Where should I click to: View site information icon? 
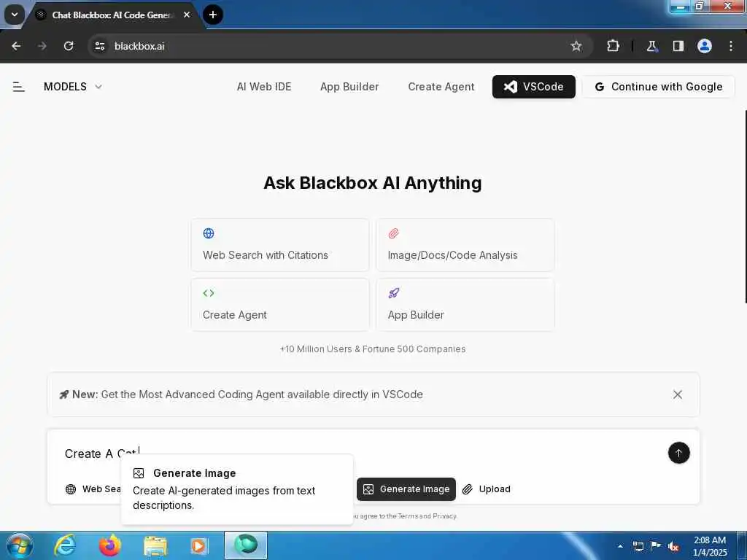click(99, 46)
